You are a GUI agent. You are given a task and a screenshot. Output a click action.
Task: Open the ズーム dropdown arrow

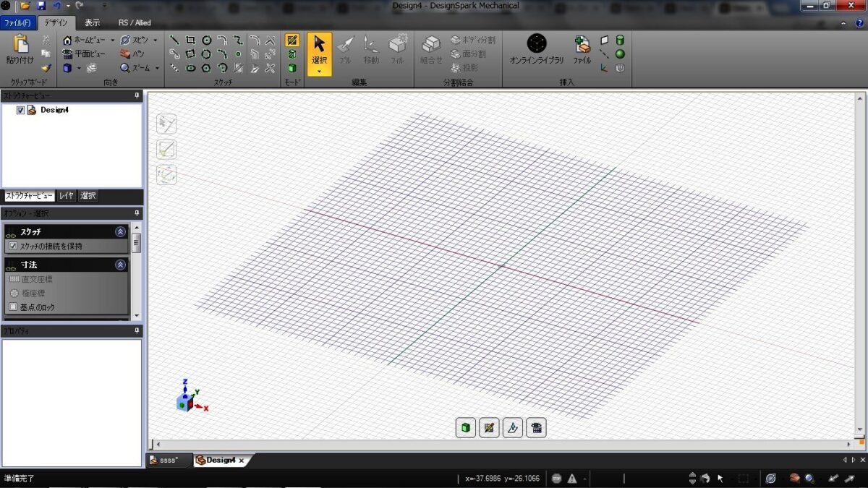coord(156,68)
